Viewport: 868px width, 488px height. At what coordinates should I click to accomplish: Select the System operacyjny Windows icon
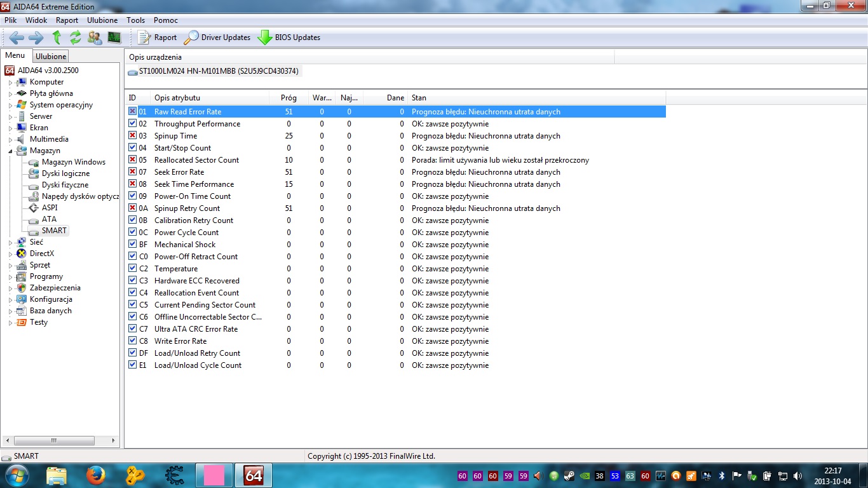[x=22, y=105]
